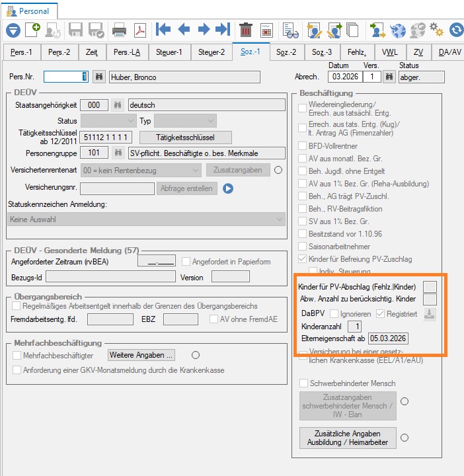
Task: Open the binoculars search next to Pers.Nr.
Action: [99, 77]
